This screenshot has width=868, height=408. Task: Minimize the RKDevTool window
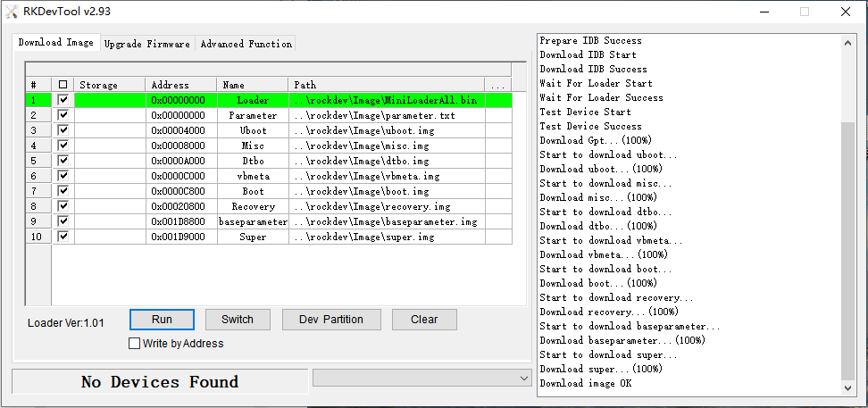coord(764,12)
